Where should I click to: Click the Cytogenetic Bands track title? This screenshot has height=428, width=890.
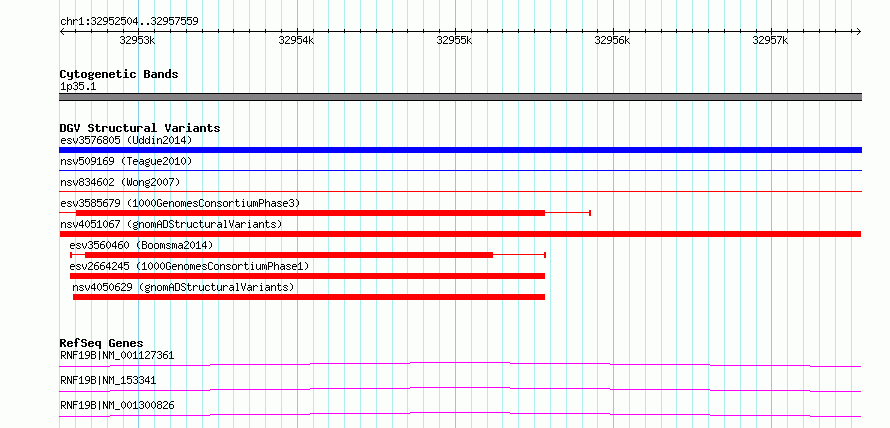coord(119,74)
